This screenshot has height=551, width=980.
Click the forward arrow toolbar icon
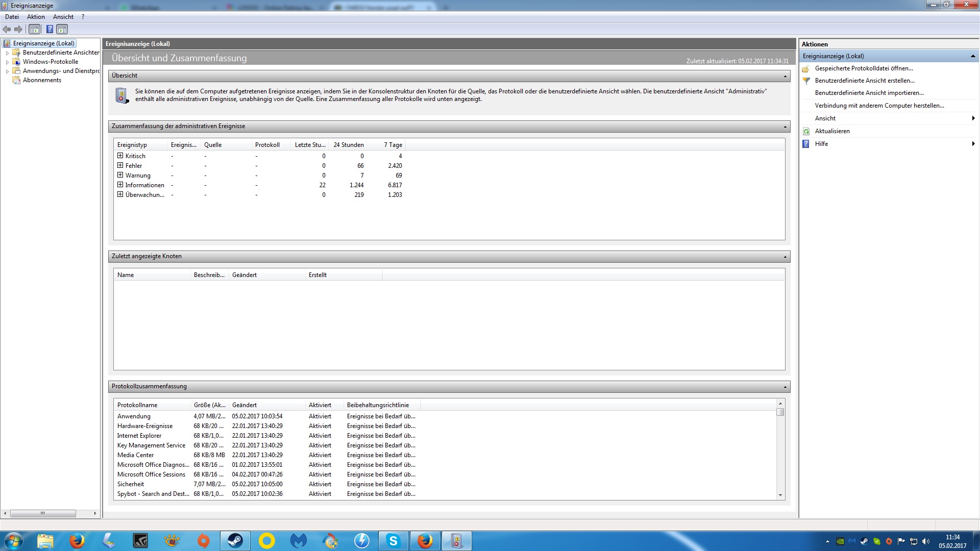[x=18, y=29]
